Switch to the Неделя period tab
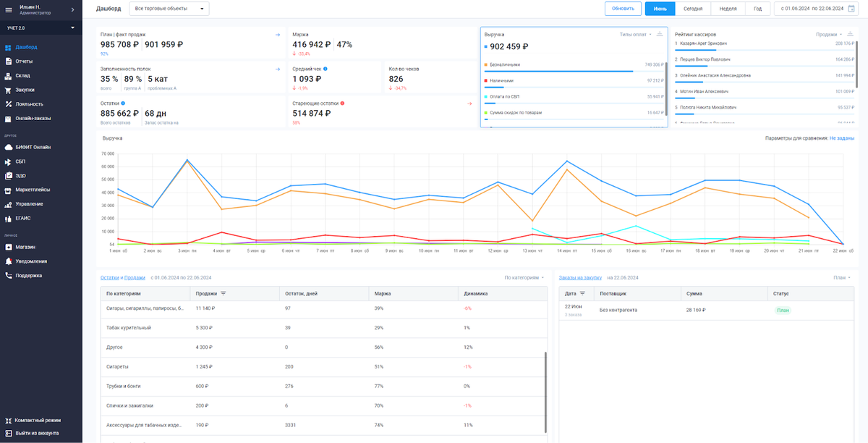Screen dimensions: 868x443 [728, 9]
